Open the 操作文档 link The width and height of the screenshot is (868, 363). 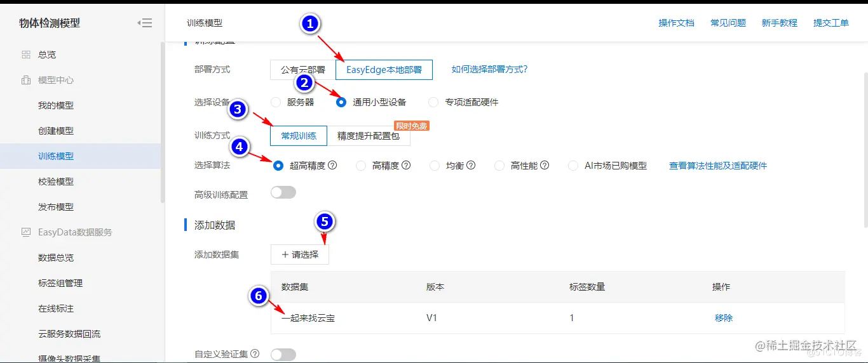click(676, 23)
